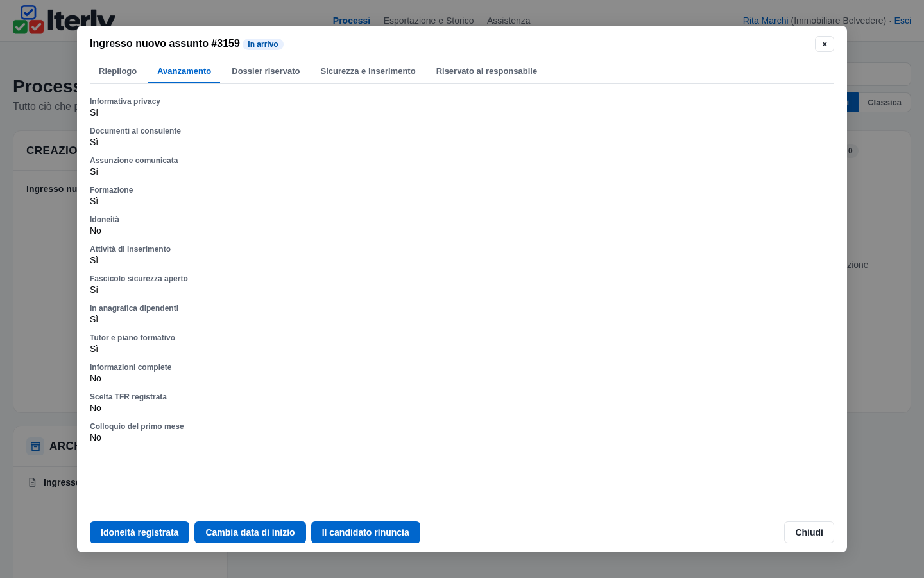The width and height of the screenshot is (924, 578).
Task: Close dialog with the × button
Action: pyautogui.click(x=825, y=44)
